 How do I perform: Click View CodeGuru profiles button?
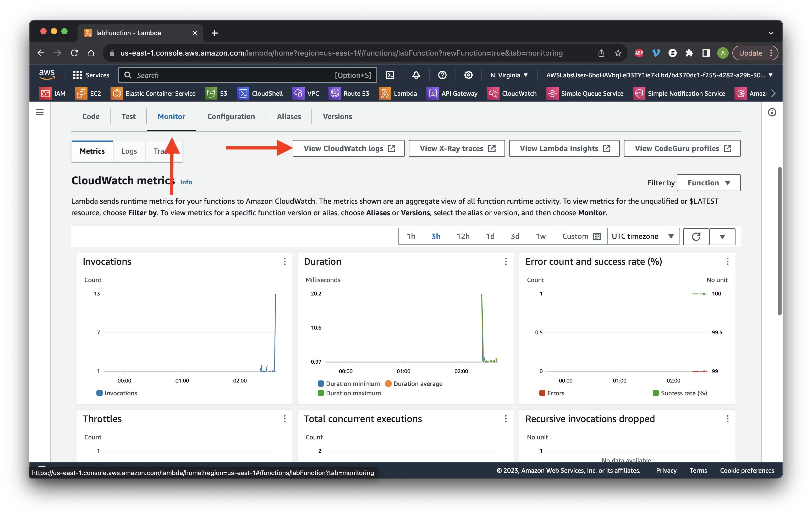pos(682,148)
